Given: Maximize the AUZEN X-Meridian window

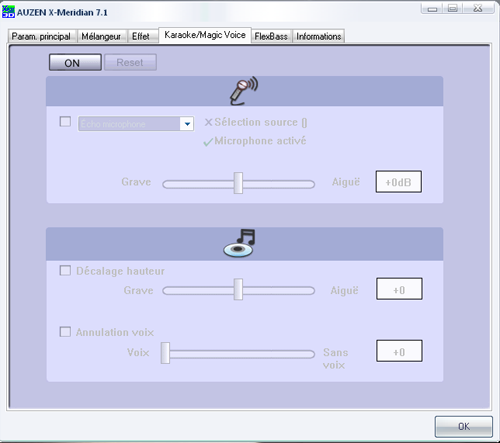Looking at the screenshot, I should tap(452, 9).
